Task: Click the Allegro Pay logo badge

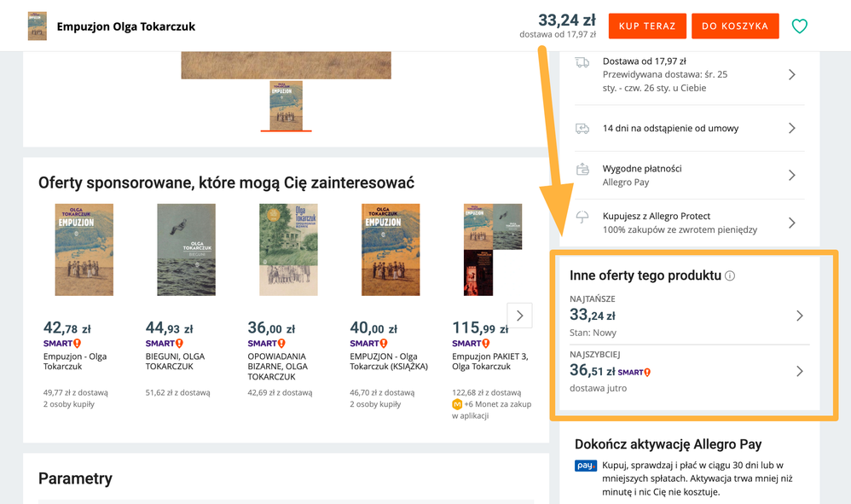Action: point(586,466)
